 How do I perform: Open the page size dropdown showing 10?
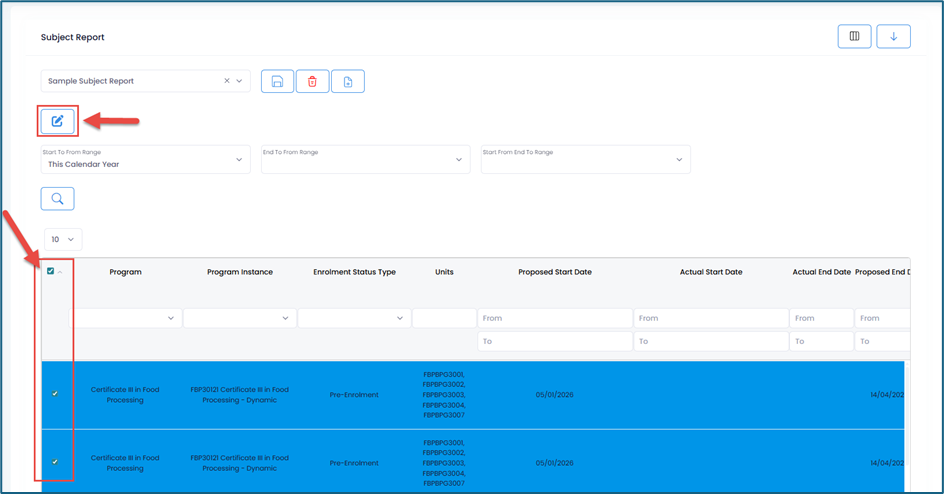(x=63, y=239)
